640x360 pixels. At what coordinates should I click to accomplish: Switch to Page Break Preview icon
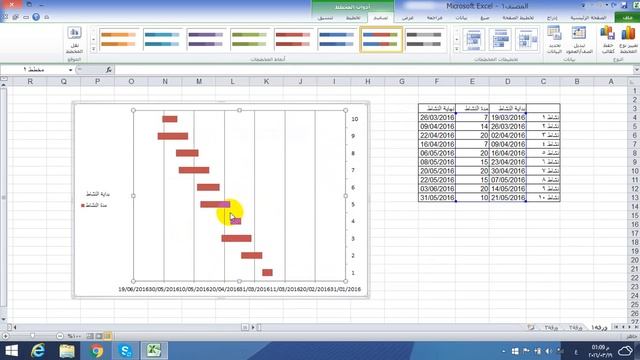tap(90, 336)
